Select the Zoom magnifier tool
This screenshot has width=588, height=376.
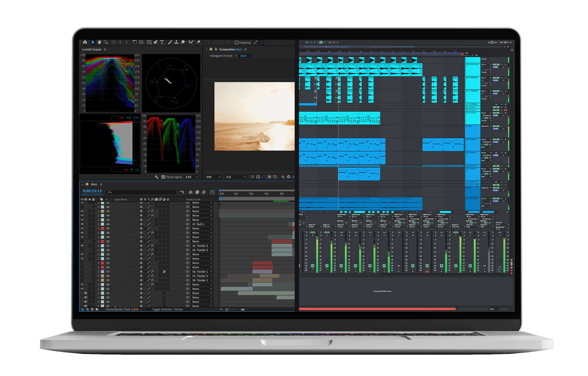(105, 42)
